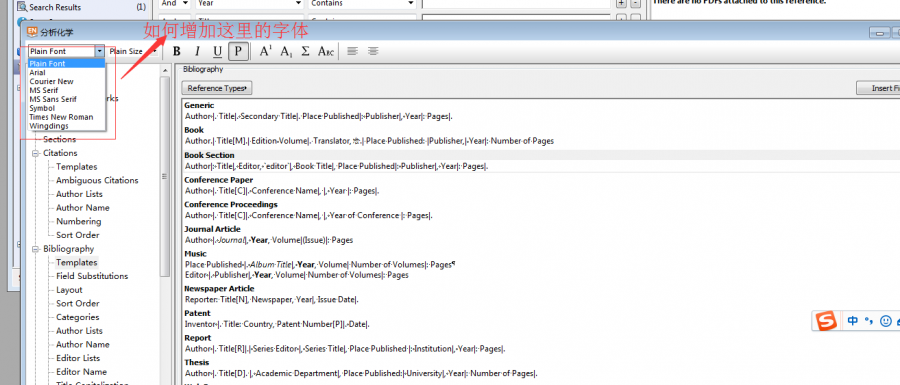Click into the Book Section template line
The width and height of the screenshot is (900, 385).
(x=336, y=166)
